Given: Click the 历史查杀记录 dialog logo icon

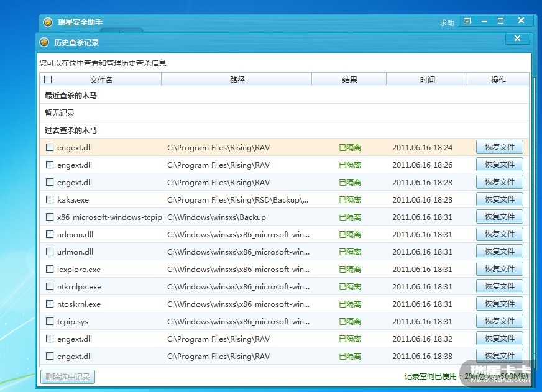Looking at the screenshot, I should point(44,42).
